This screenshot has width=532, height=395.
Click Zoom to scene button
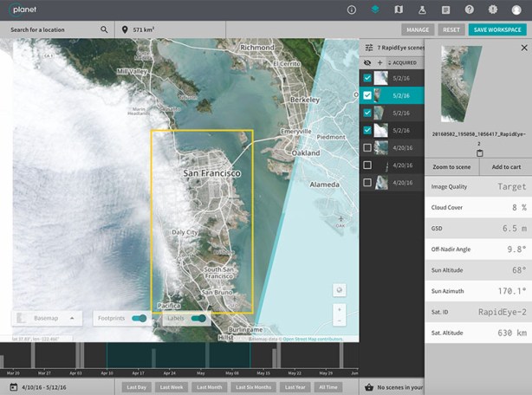point(451,166)
